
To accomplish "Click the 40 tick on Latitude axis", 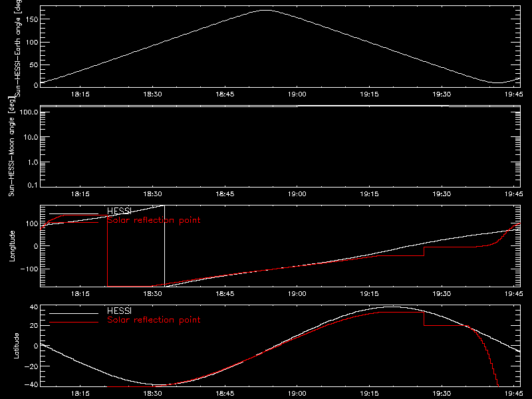I will (34, 307).
